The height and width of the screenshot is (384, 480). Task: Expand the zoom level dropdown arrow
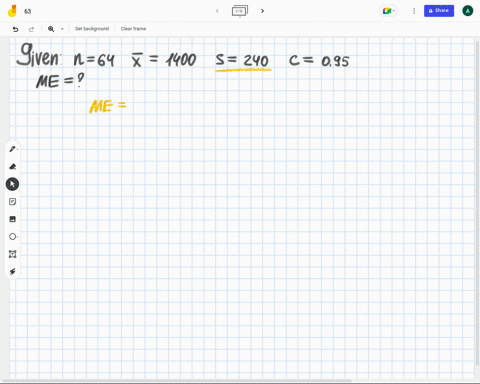click(x=62, y=29)
